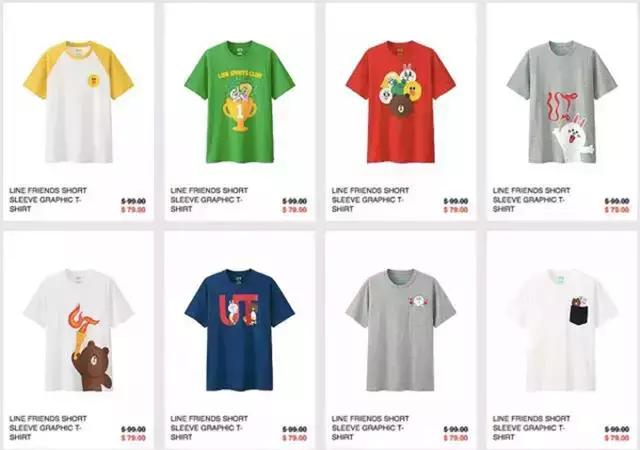Select the white Brown bear torch T-shirt

coord(78,330)
